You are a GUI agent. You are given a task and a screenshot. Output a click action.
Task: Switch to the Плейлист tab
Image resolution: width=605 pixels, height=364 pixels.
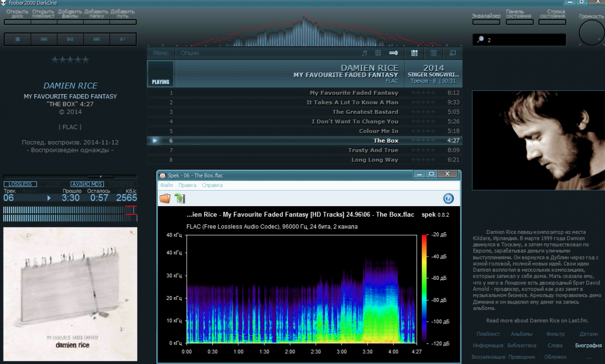[x=488, y=334]
